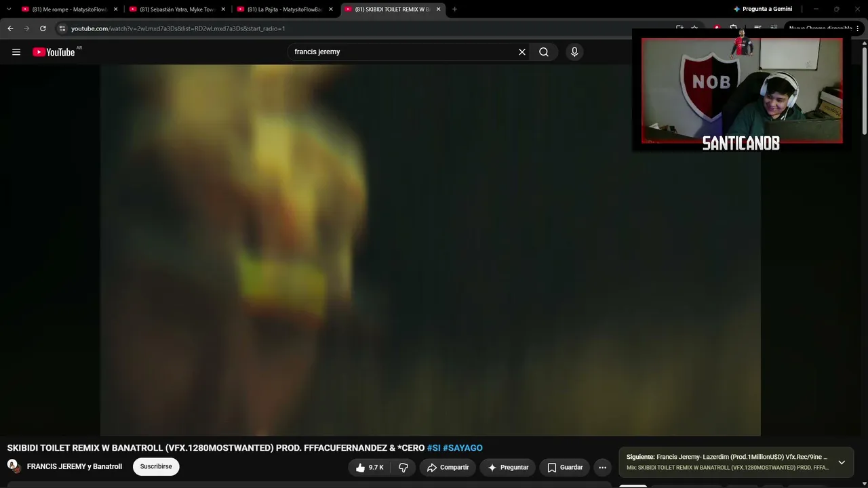Click the video player to pause playback
The height and width of the screenshot is (488, 868).
[431, 250]
